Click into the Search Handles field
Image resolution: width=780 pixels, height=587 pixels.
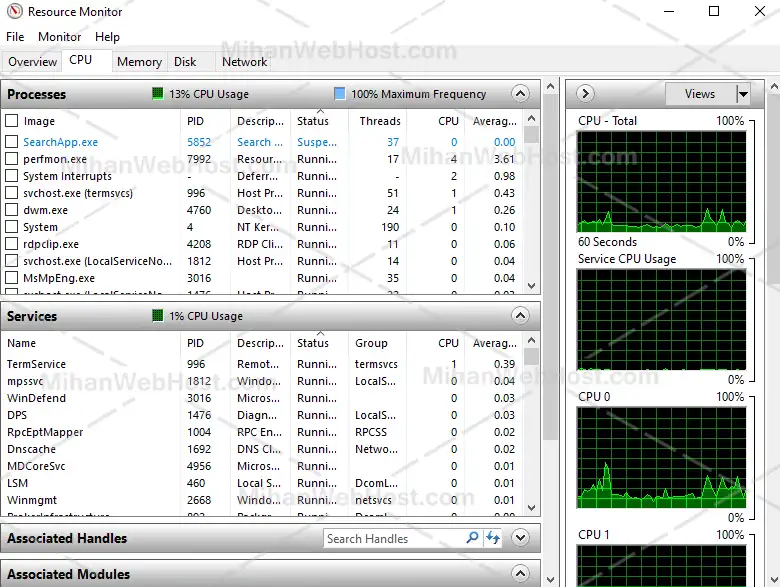(393, 538)
